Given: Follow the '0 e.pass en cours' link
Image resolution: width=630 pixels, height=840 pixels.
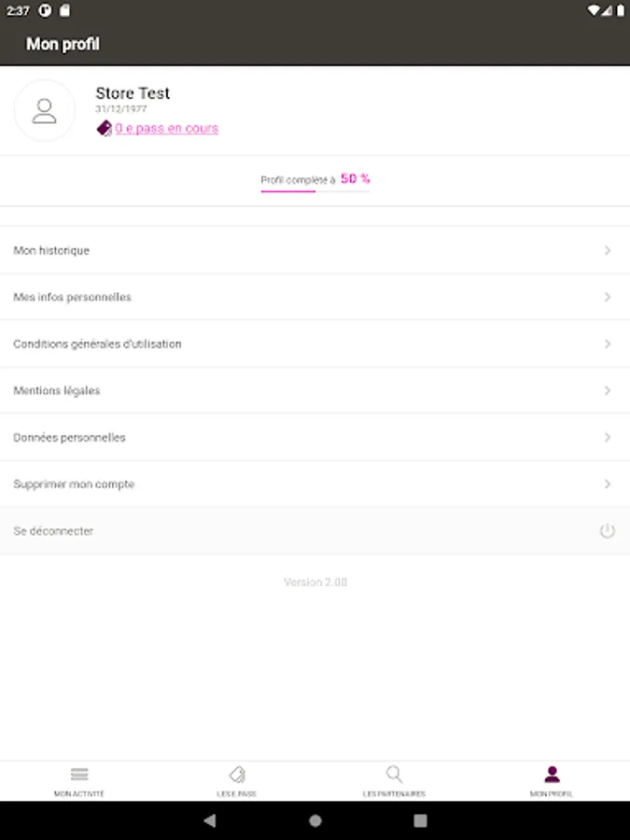Looking at the screenshot, I should [x=167, y=129].
